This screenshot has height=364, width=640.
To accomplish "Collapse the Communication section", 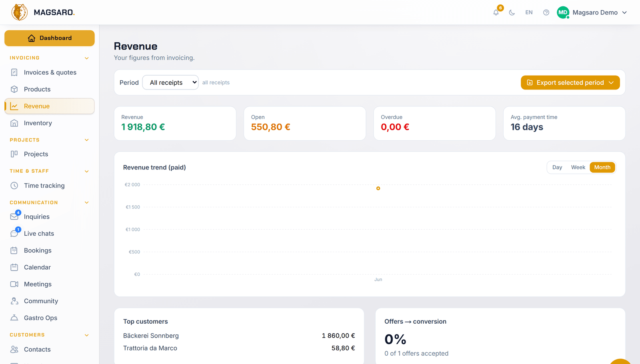I will pos(87,203).
